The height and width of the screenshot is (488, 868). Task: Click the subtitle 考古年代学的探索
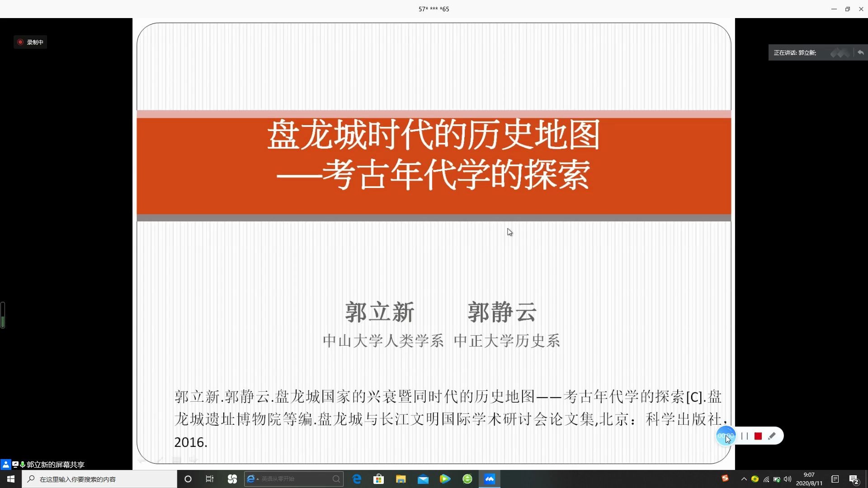[456, 174]
